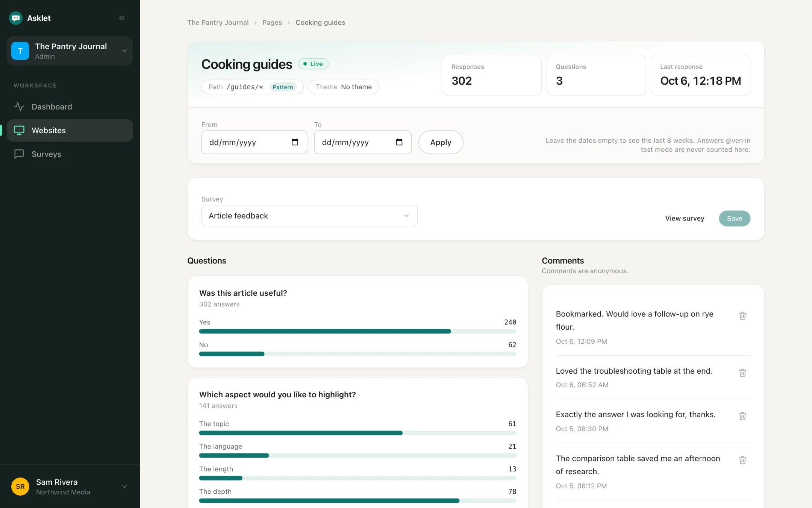The height and width of the screenshot is (508, 812).
Task: Click the 'Which aspect would you like to highlight?' heading
Action: pos(277,394)
